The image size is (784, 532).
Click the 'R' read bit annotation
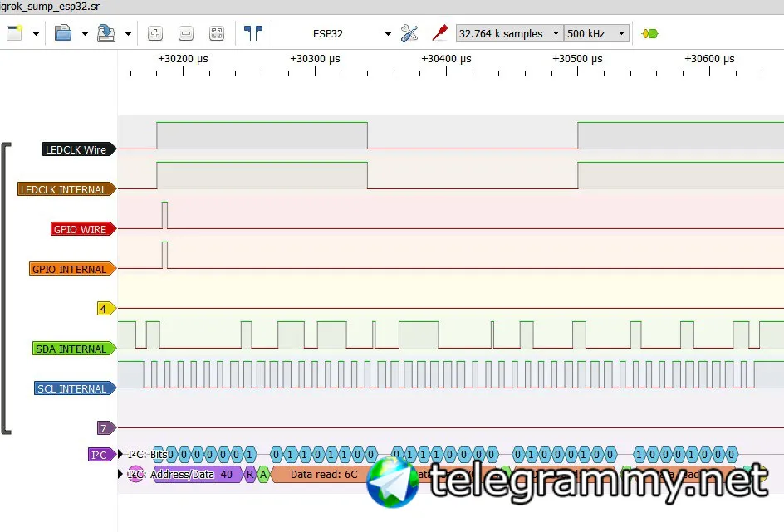250,474
